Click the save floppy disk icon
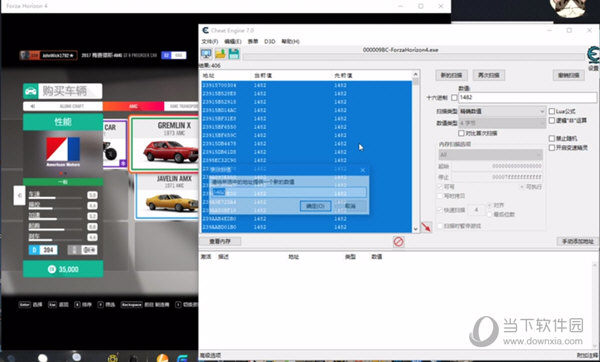This screenshot has height=362, width=600. (234, 54)
